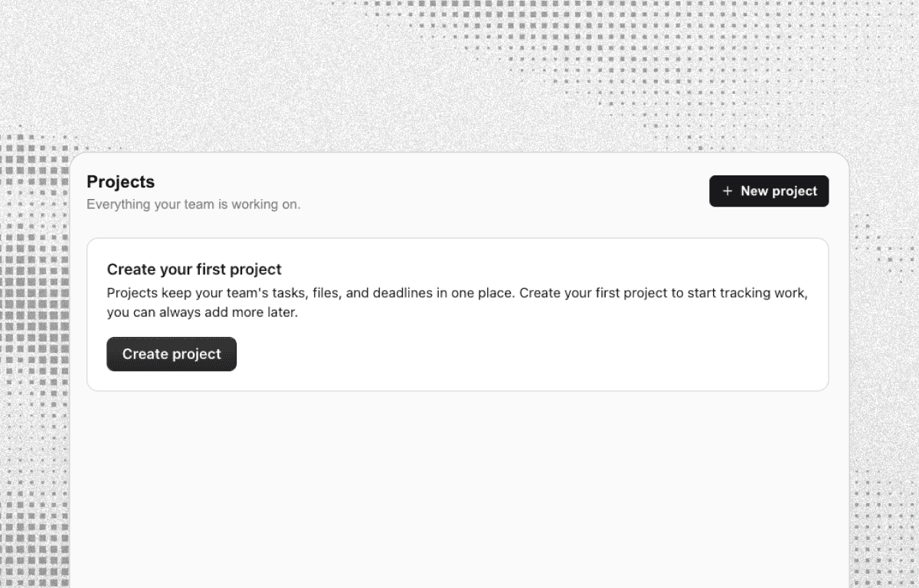
Task: Click the "you can always add more later" text
Action: [202, 312]
